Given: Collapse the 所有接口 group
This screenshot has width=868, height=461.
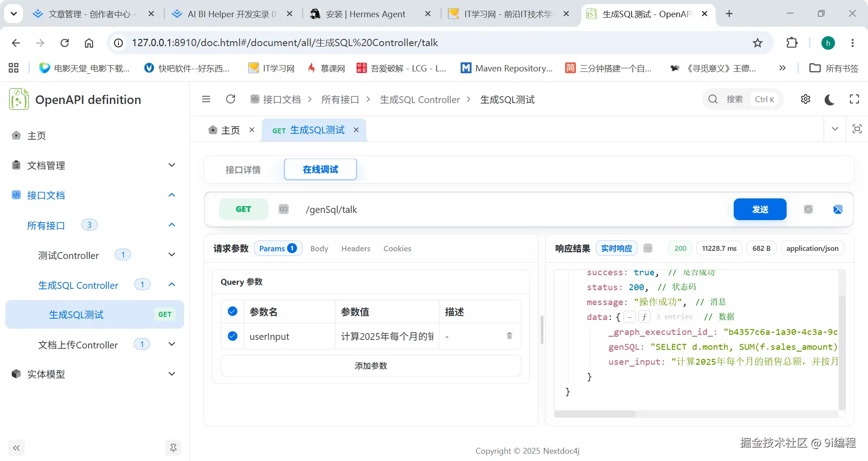Looking at the screenshot, I should pos(94,225).
